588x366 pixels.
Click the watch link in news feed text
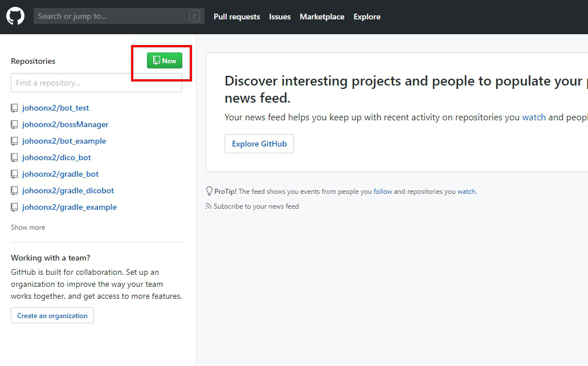tap(534, 117)
